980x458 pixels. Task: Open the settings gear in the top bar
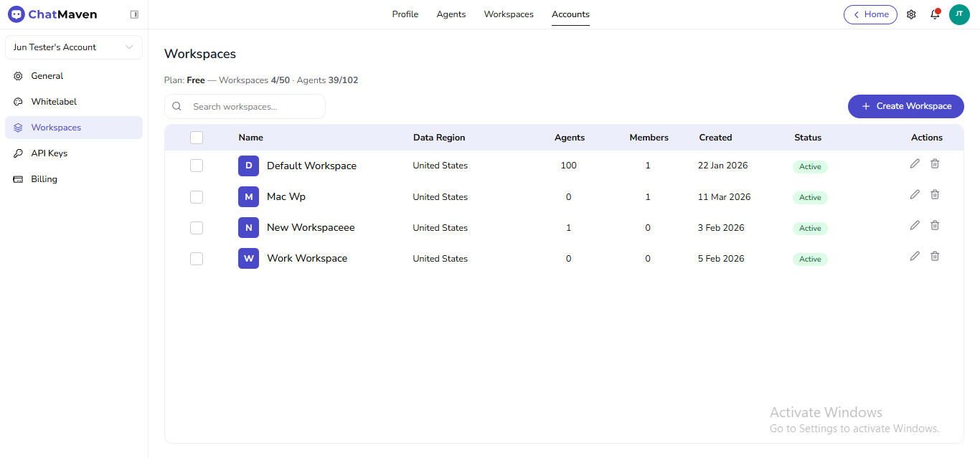pos(911,14)
